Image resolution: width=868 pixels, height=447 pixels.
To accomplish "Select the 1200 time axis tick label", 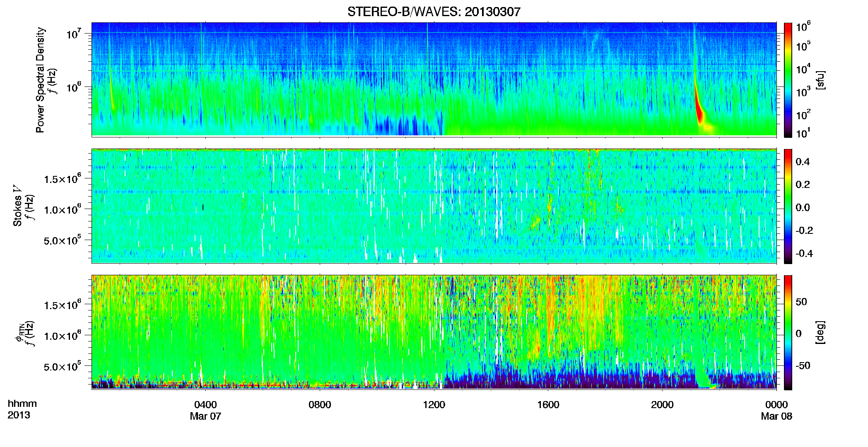I will tap(434, 404).
